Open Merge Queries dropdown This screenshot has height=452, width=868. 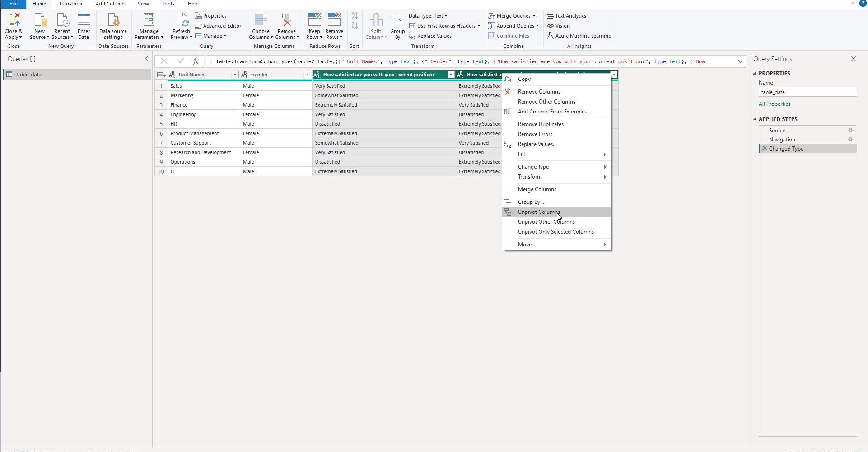pos(512,16)
